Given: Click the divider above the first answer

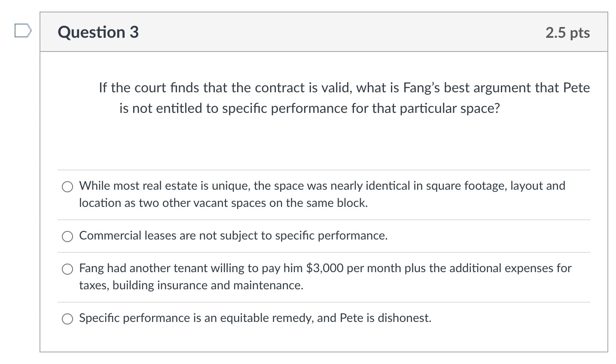Looking at the screenshot, I should (322, 169).
